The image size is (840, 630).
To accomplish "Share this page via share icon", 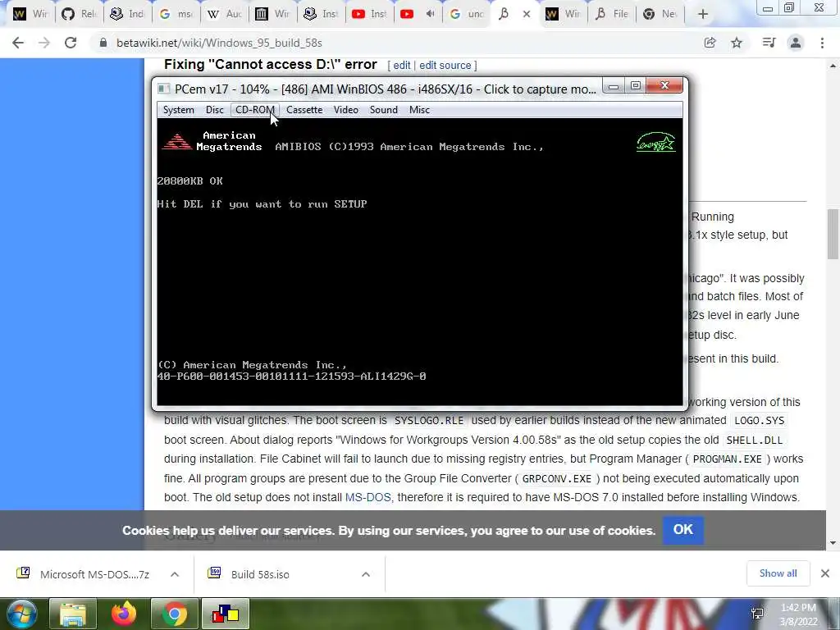I will 710,43.
